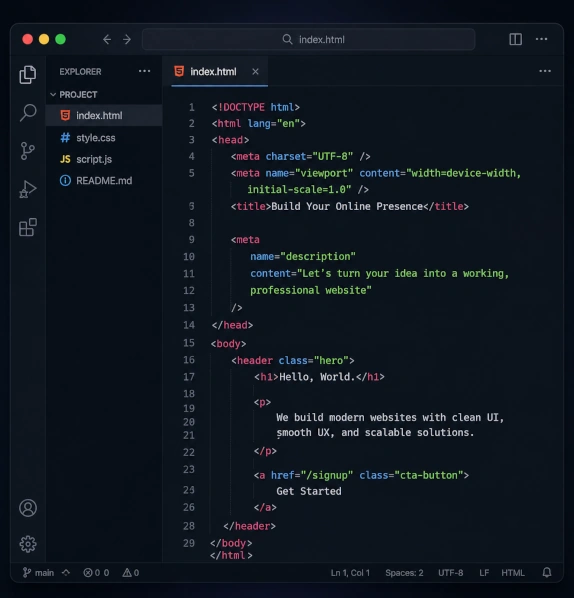The image size is (574, 598).
Task: Click the title text Build Your Online Presence
Action: point(347,206)
